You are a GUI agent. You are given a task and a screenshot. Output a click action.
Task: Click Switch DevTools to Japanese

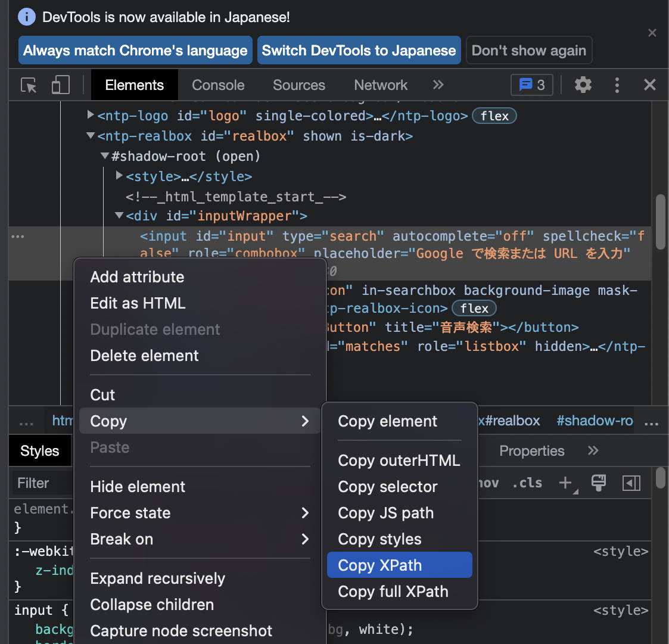click(x=359, y=50)
